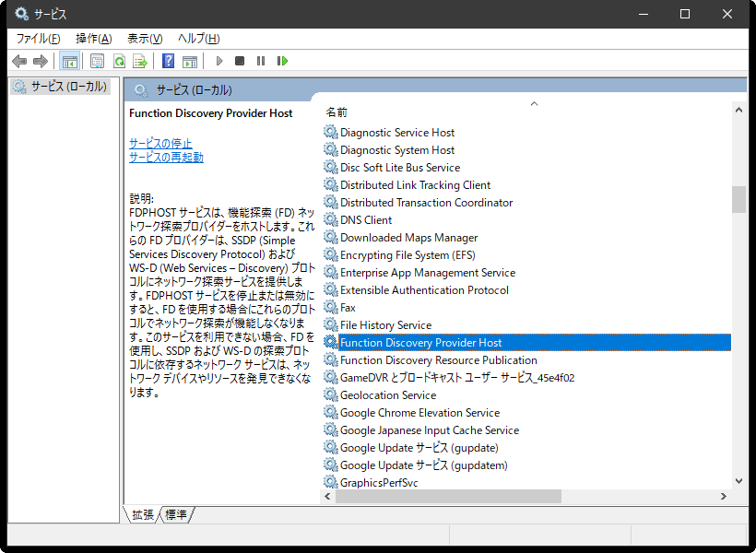Image resolution: width=756 pixels, height=553 pixels.
Task: Open the ファイル(F) menu
Action: (38, 39)
